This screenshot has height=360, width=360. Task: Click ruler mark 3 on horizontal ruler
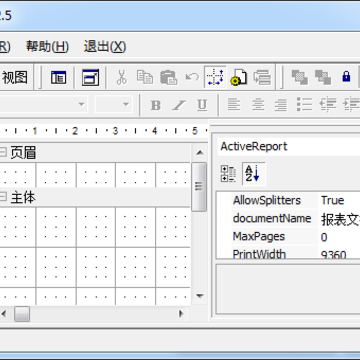(x=115, y=131)
